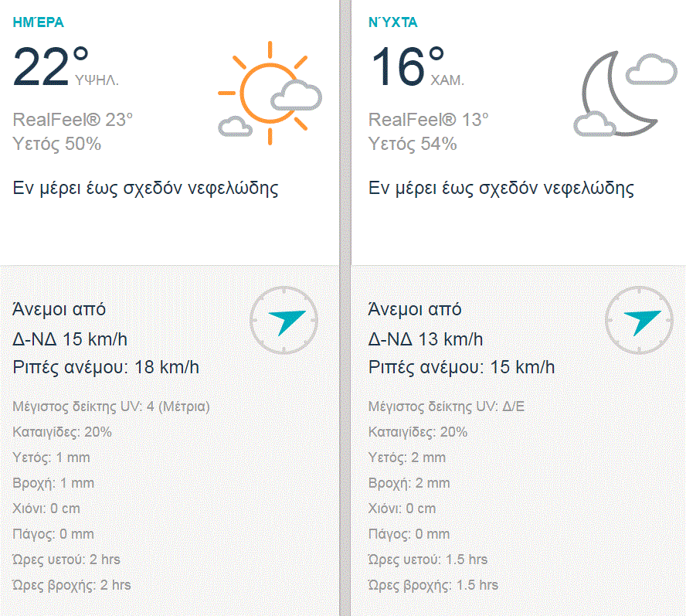Image resolution: width=686 pixels, height=616 pixels.
Task: Open the RealFeel® 23° details
Action: point(73,120)
